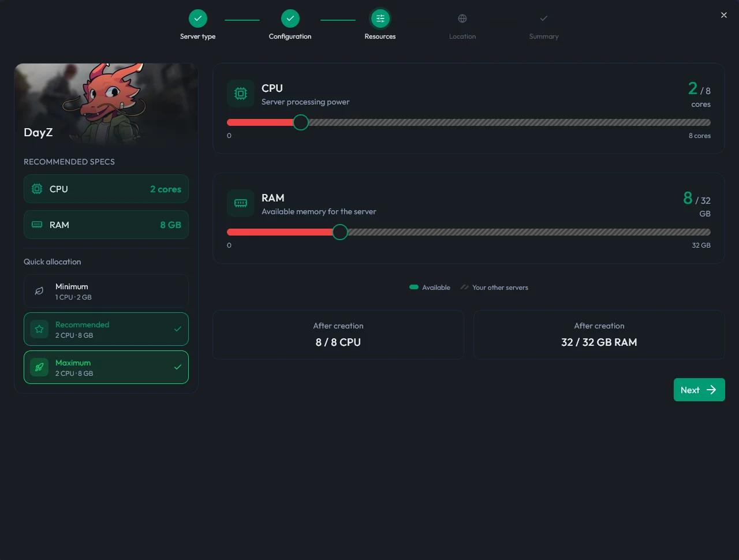Click the CPU 2 cores recommended spec row
Image resolution: width=739 pixels, height=560 pixels.
(x=106, y=189)
